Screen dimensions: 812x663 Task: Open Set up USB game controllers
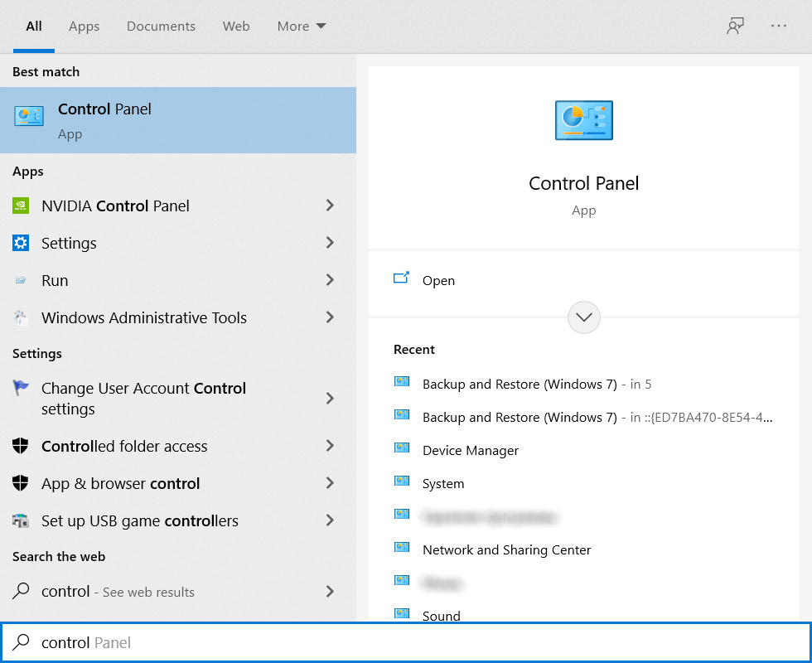click(178, 520)
